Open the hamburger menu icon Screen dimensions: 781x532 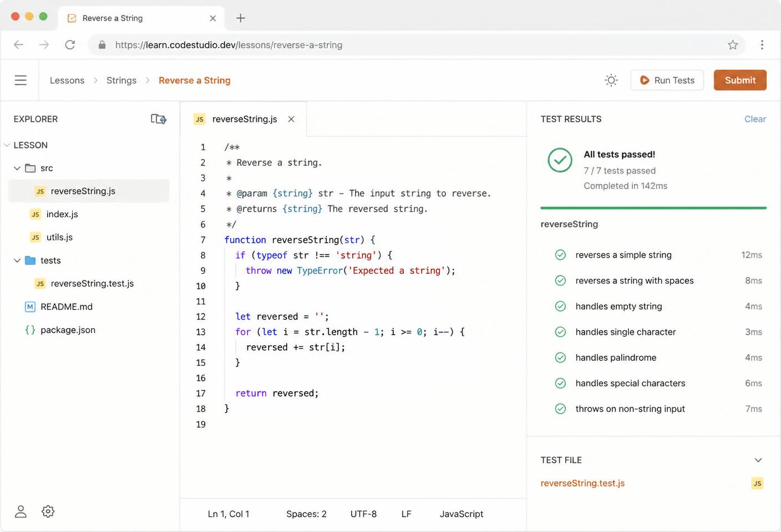21,80
